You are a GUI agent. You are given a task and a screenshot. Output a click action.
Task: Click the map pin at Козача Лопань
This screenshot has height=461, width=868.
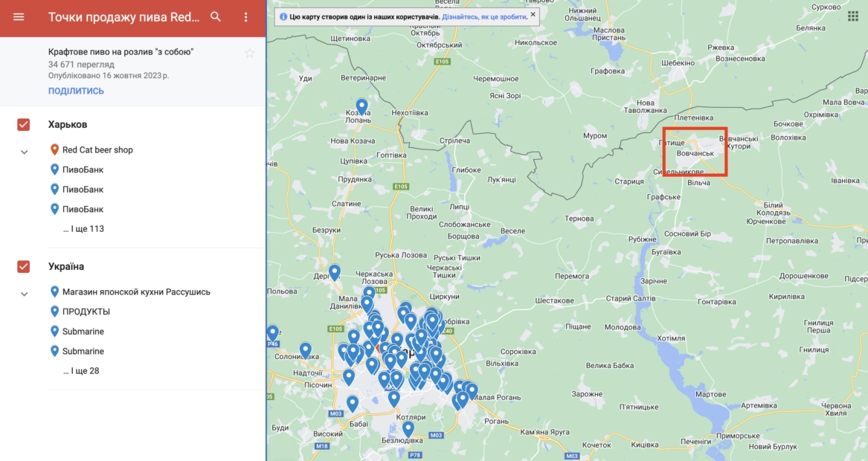coord(361,107)
